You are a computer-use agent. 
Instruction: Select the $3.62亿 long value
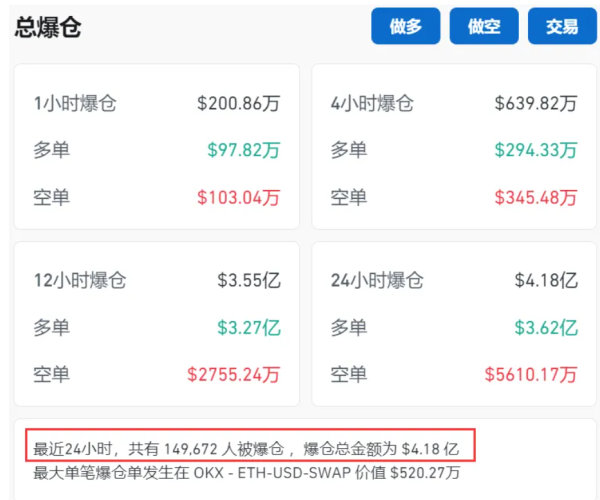click(x=546, y=328)
